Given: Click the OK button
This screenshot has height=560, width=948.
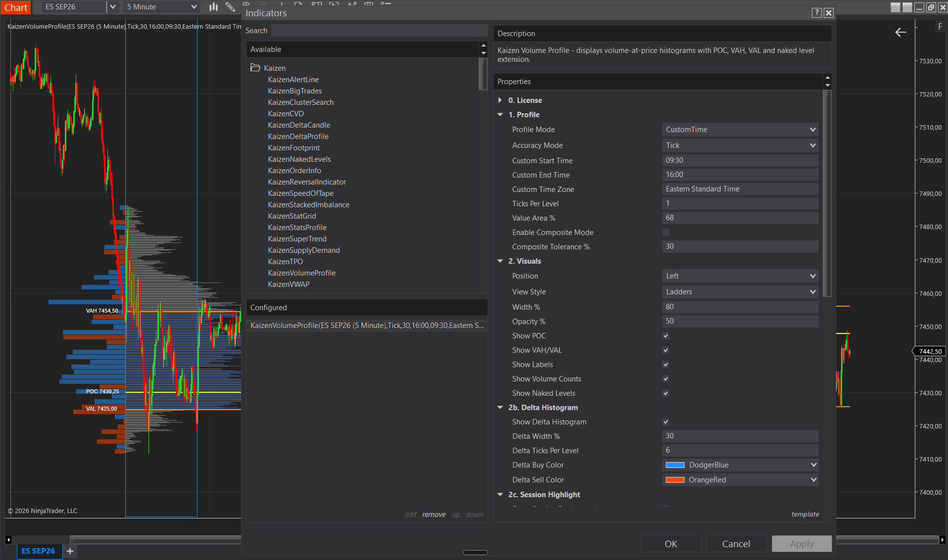Looking at the screenshot, I should [671, 544].
